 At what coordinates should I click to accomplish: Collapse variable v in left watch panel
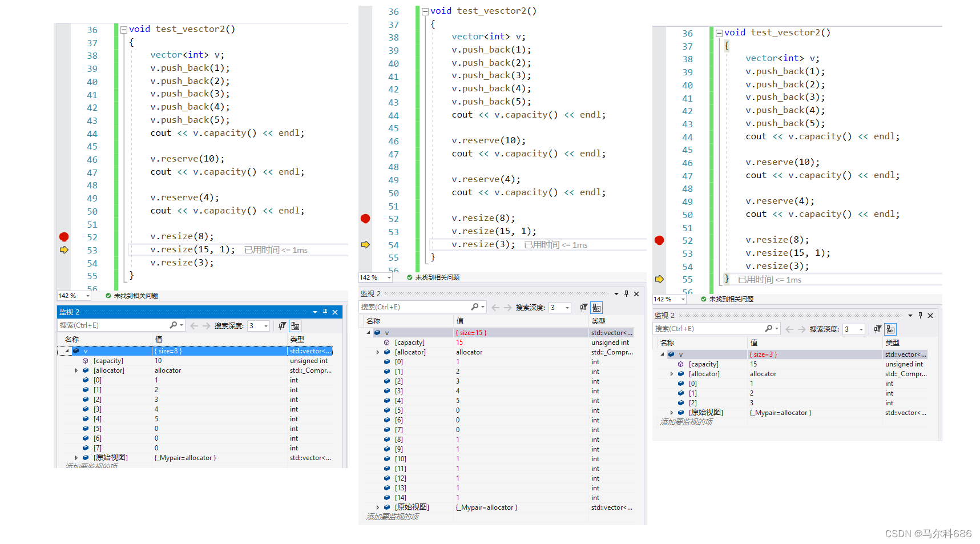tap(67, 351)
